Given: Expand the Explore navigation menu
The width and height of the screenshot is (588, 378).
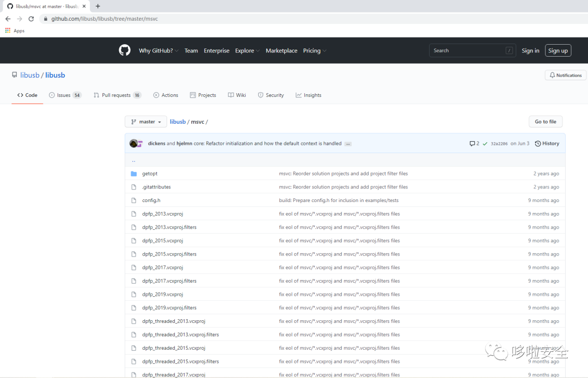Looking at the screenshot, I should pos(247,51).
